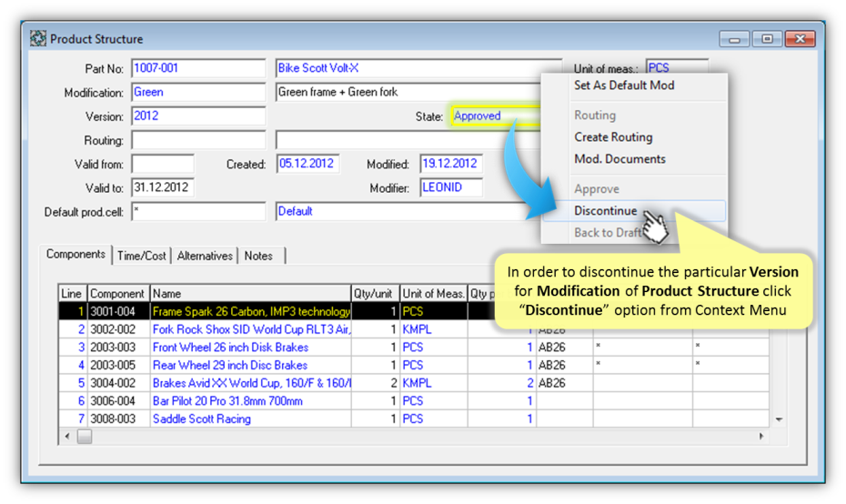The width and height of the screenshot is (846, 504).
Task: Click the Part No input field
Action: [x=197, y=68]
